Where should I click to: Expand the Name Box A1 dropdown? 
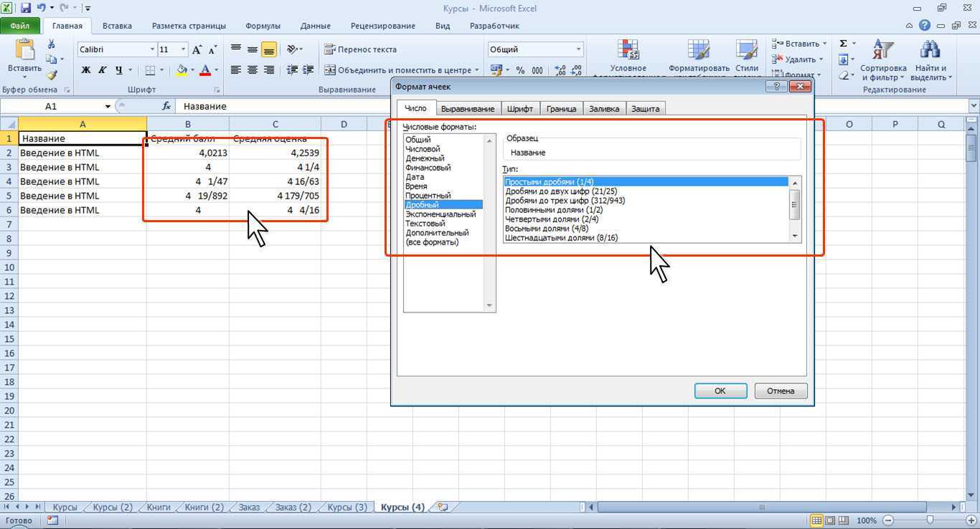click(108, 106)
